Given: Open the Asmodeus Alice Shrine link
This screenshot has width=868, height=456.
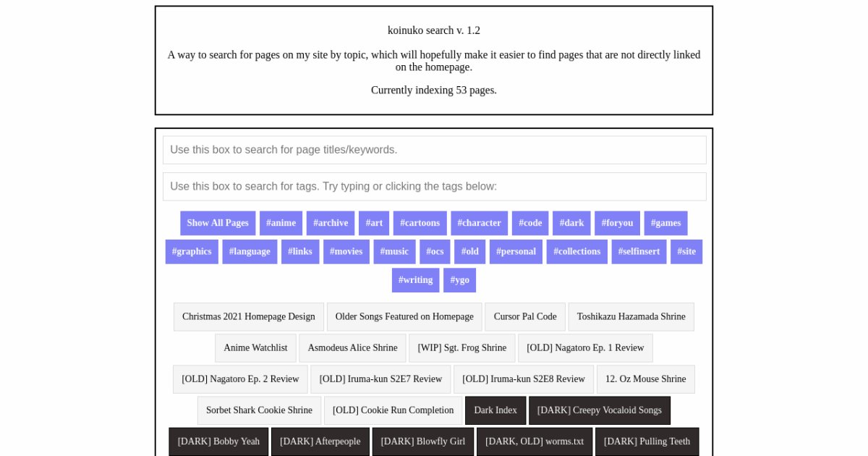Looking at the screenshot, I should click(352, 347).
